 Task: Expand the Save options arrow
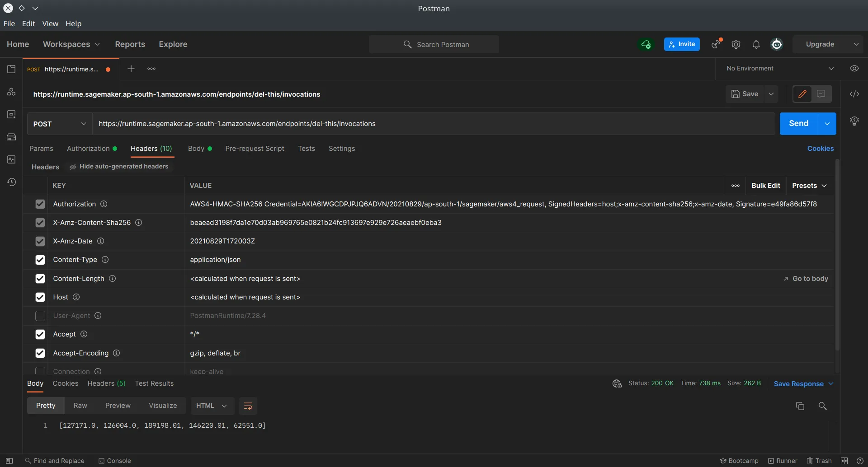[x=771, y=94]
